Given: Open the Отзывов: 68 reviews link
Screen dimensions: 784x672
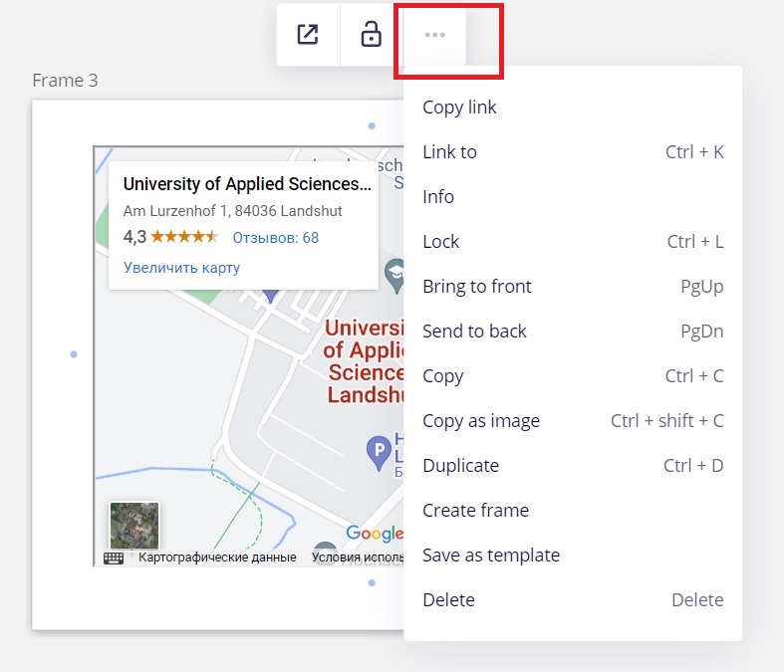Looking at the screenshot, I should (x=276, y=237).
